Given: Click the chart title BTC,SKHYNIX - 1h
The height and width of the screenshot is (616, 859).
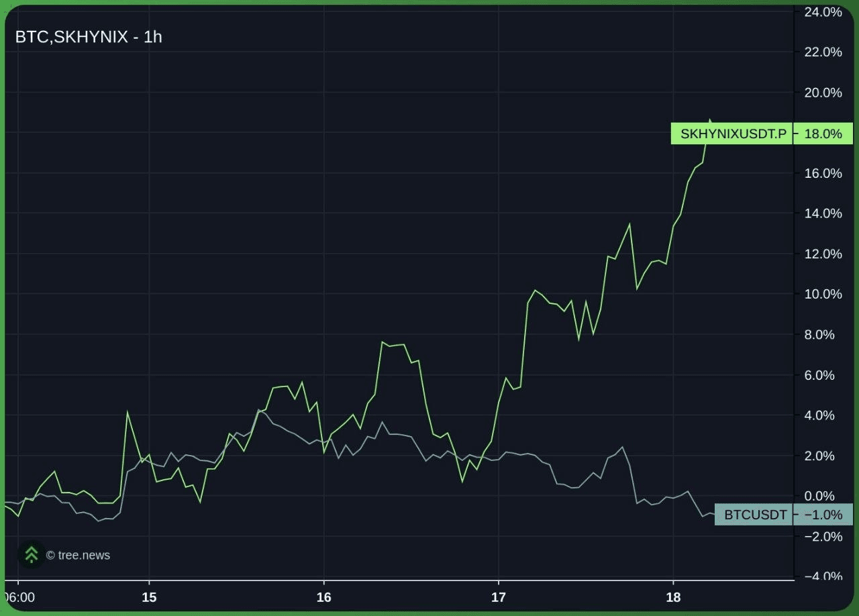Looking at the screenshot, I should click(89, 37).
